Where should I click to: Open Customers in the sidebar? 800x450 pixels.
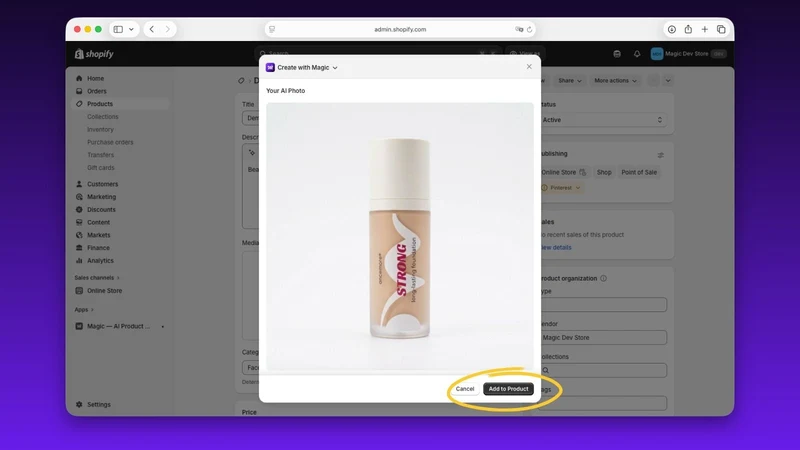pyautogui.click(x=103, y=184)
